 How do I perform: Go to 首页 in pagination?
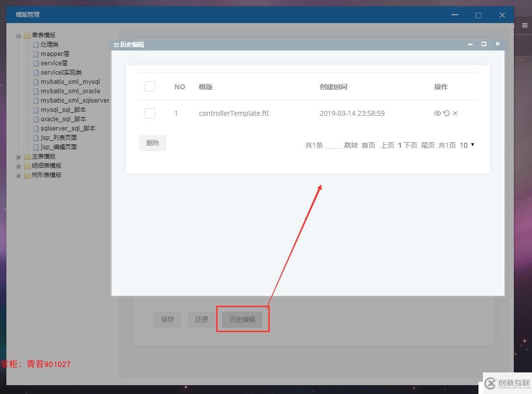coord(368,145)
